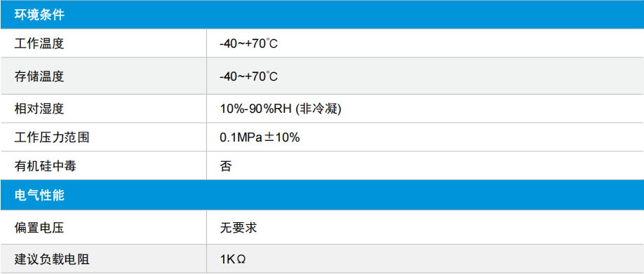The width and height of the screenshot is (644, 274).
Task: Click the 1KΩ resistance value
Action: pos(233,259)
